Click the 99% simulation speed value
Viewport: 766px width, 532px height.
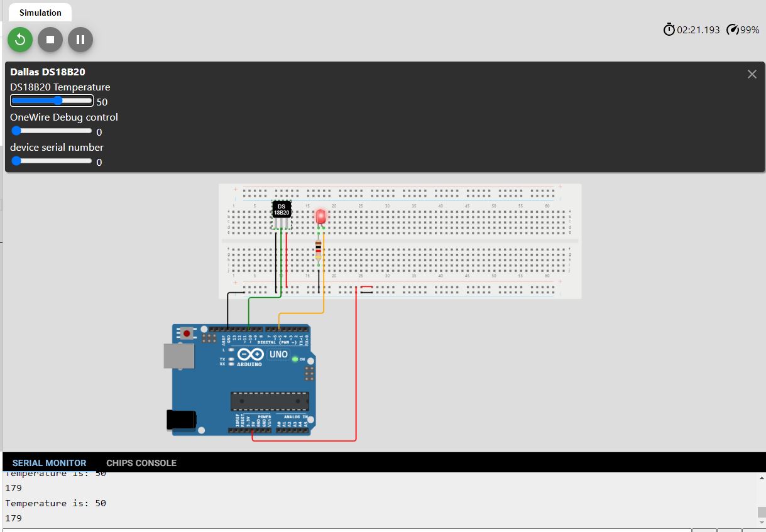pos(750,30)
